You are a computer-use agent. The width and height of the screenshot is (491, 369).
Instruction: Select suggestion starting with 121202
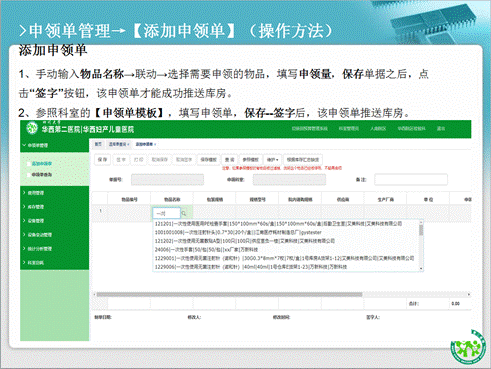pyautogui.click(x=286, y=241)
